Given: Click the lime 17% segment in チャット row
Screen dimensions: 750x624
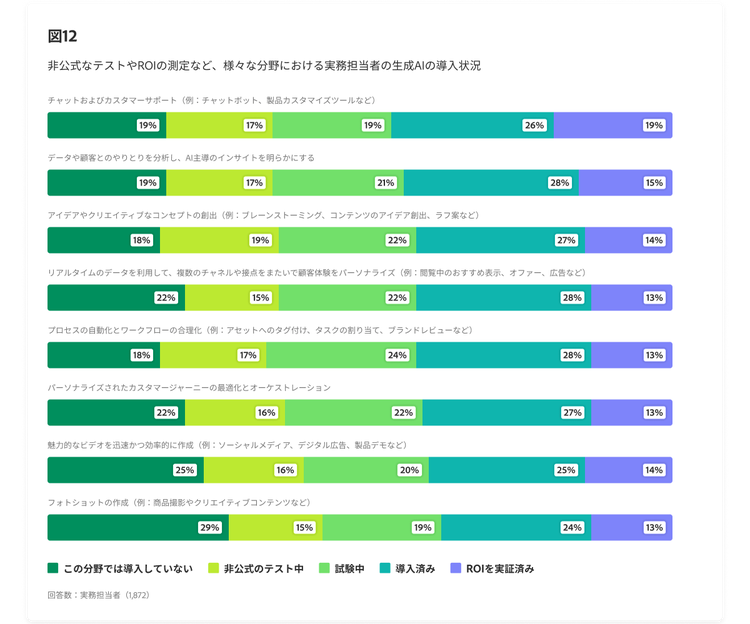Looking at the screenshot, I should pos(220,125).
